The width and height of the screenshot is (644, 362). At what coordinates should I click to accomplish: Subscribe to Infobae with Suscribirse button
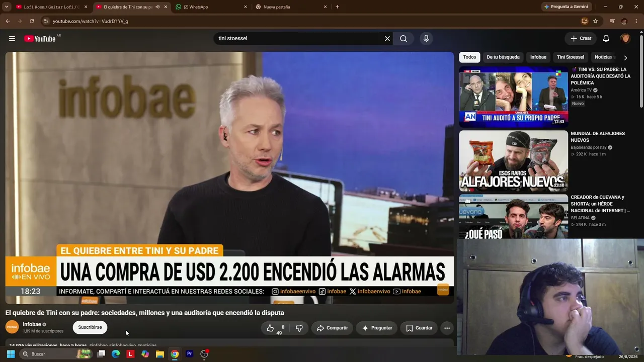pyautogui.click(x=90, y=327)
